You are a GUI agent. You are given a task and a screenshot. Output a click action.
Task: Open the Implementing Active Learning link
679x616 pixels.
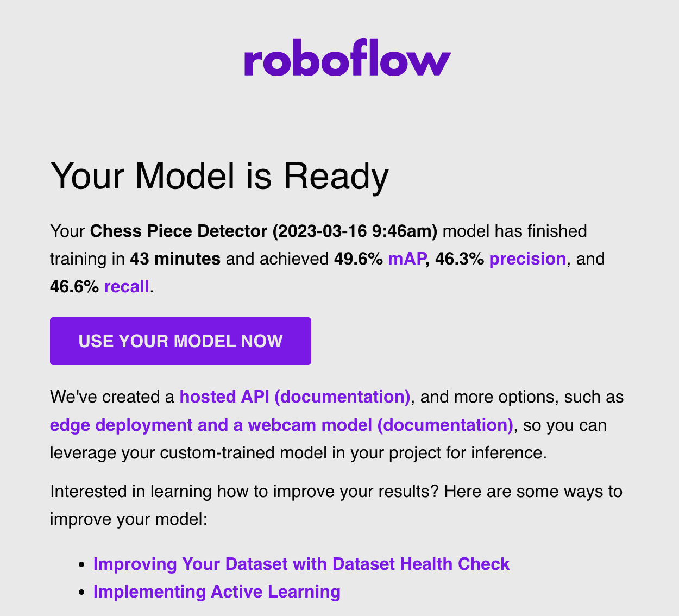pos(217,592)
